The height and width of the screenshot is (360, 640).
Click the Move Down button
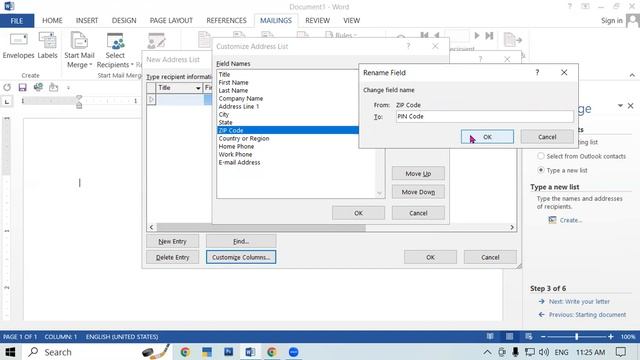[418, 192]
